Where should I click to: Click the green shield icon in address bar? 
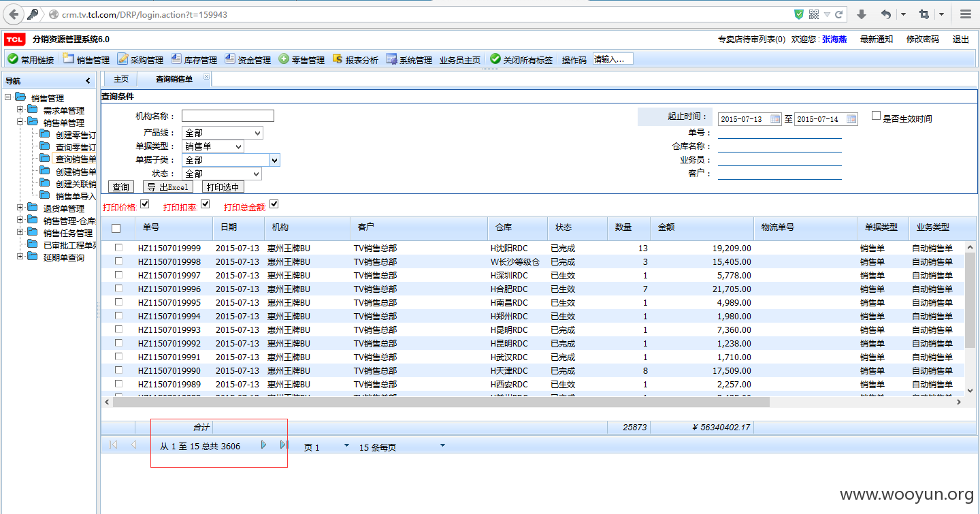coord(799,14)
